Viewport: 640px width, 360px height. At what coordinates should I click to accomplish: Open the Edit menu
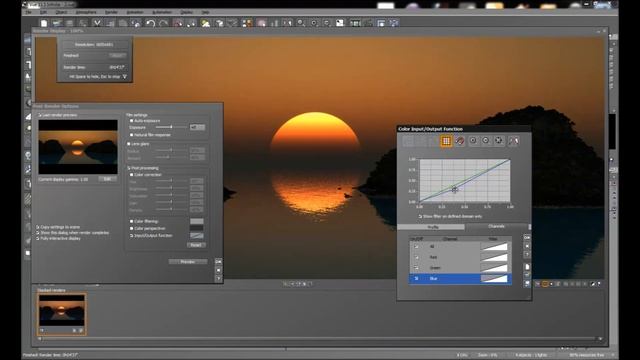[43, 13]
